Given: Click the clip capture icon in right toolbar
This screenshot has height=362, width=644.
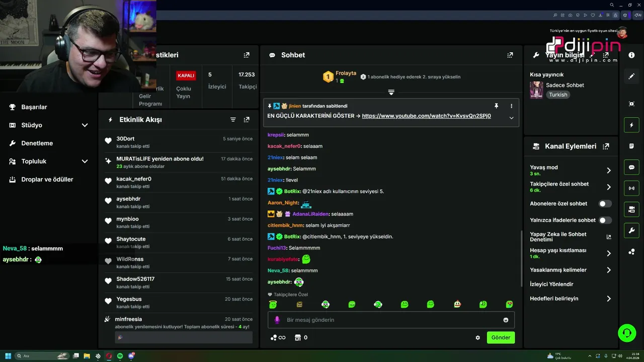Looking at the screenshot, I should (x=631, y=104).
